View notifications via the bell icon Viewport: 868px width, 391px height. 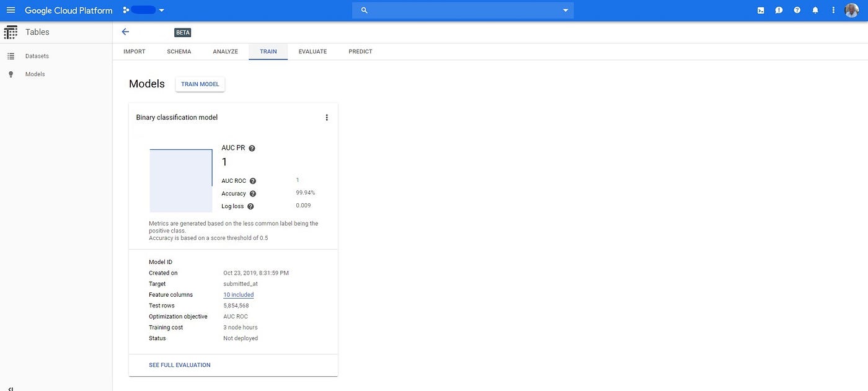[814, 9]
